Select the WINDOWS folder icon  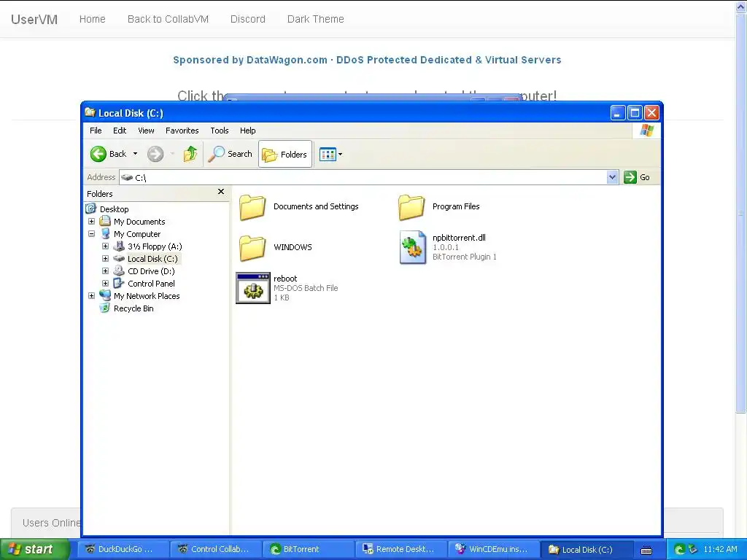(x=252, y=248)
